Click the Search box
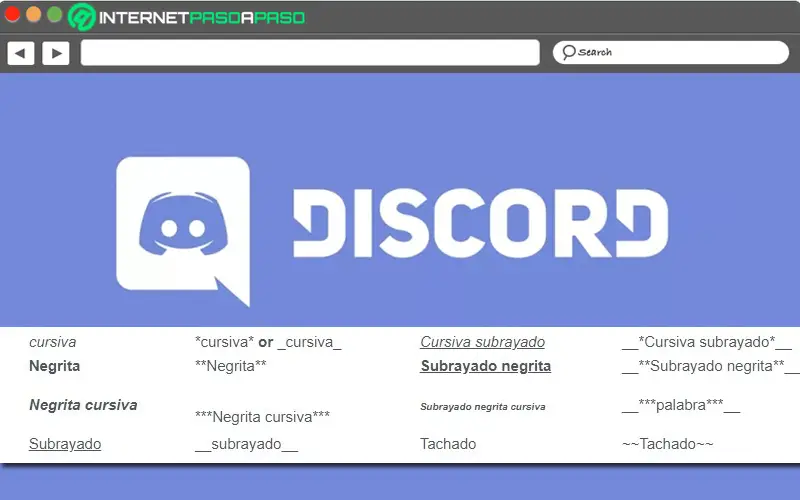 tap(670, 52)
